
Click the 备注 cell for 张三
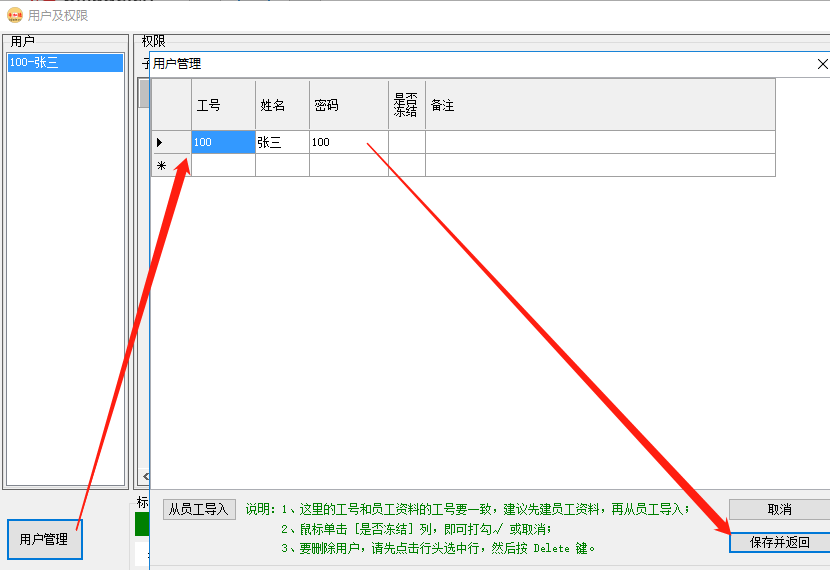tap(600, 142)
